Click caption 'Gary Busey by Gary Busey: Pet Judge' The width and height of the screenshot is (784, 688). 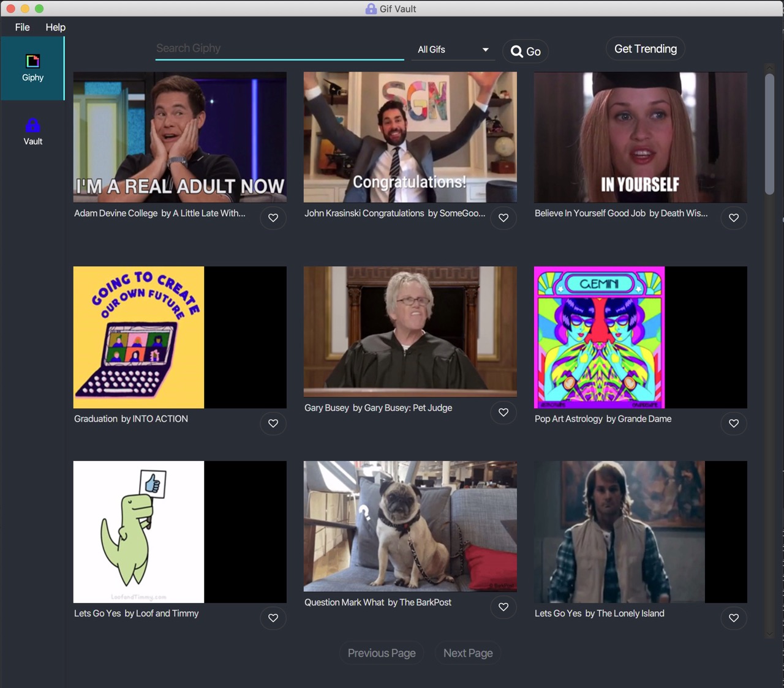coord(379,408)
